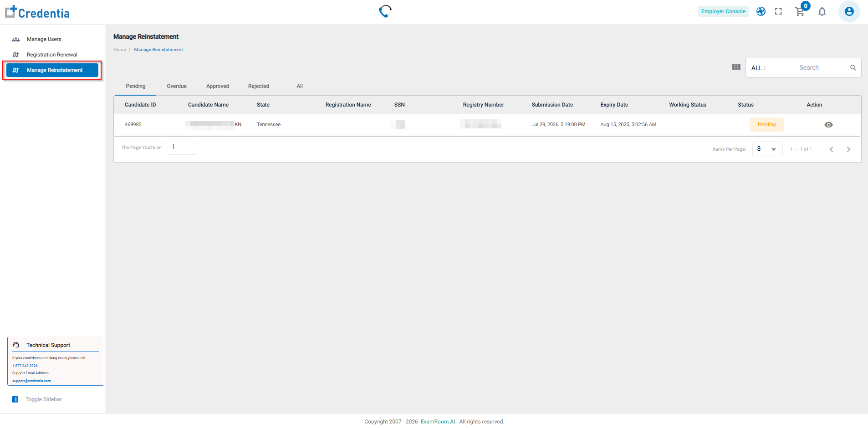
Task: Open the user profile avatar
Action: point(849,11)
